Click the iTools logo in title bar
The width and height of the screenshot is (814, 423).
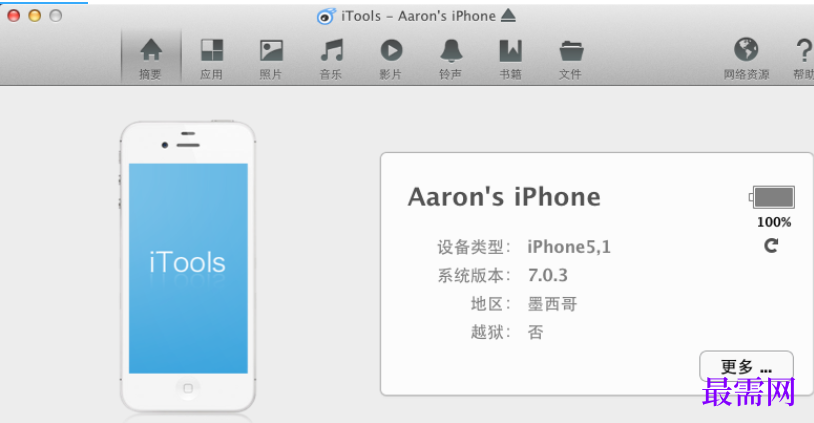(x=325, y=16)
